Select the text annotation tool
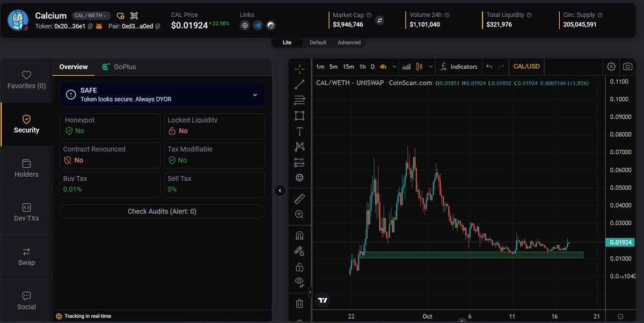 point(299,131)
